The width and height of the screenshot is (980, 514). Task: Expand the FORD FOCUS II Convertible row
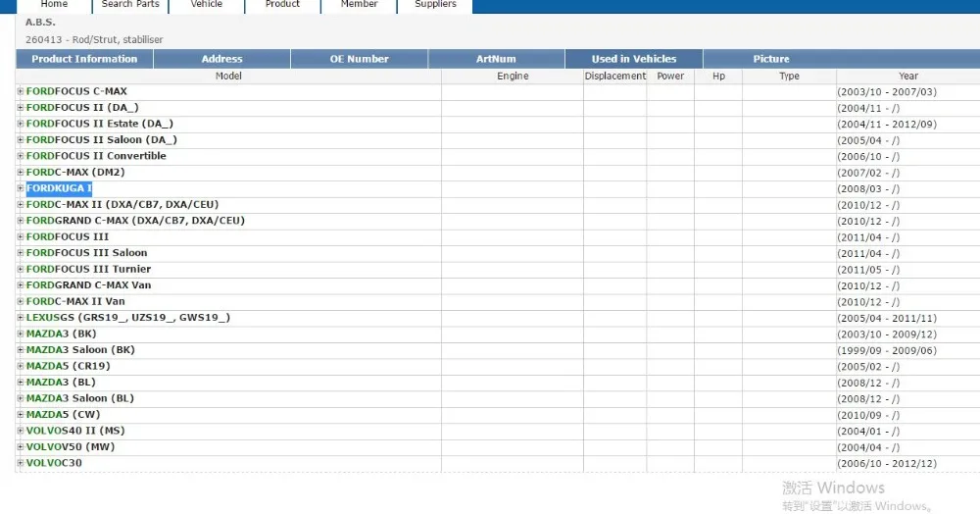click(x=21, y=156)
